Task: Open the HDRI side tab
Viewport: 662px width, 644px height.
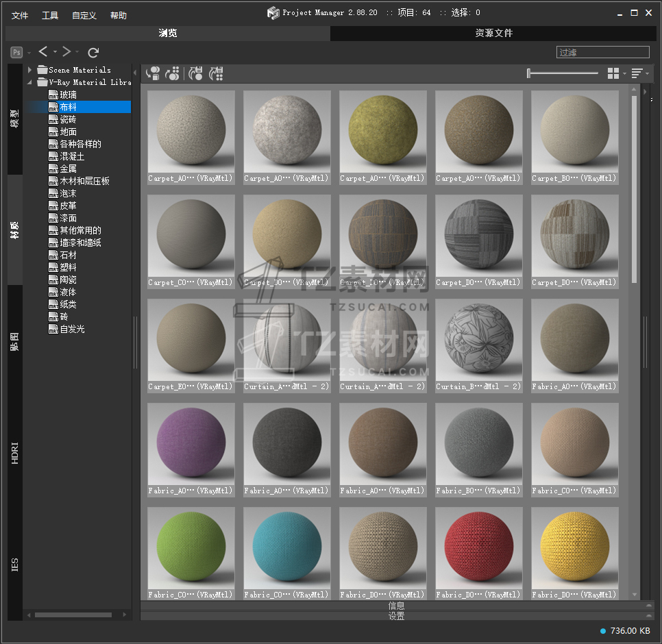Action: click(15, 454)
